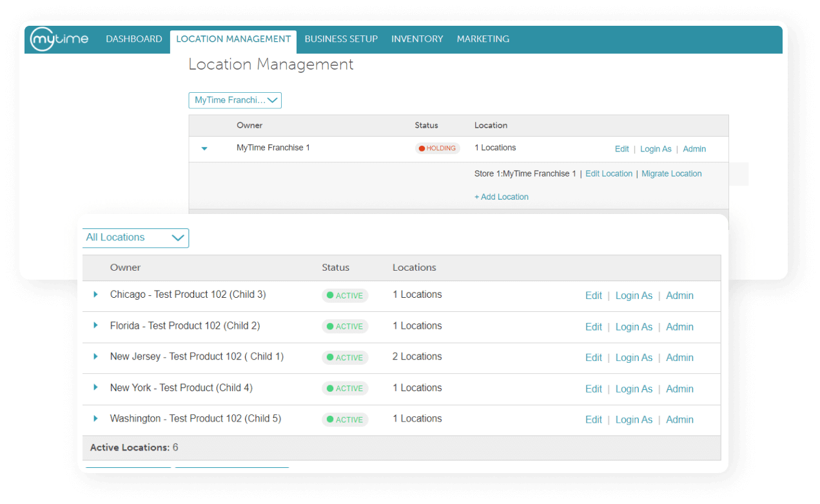820x504 pixels.
Task: Open Admin in the New Jersey row
Action: (x=679, y=358)
